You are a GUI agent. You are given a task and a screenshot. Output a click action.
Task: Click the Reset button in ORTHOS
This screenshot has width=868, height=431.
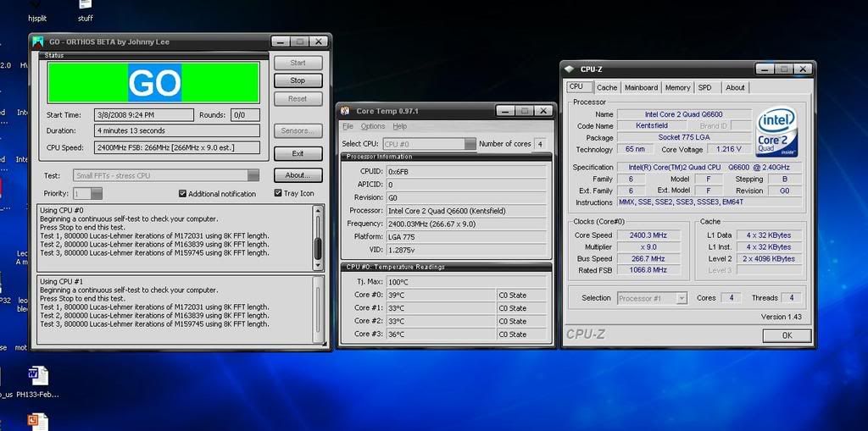click(298, 99)
